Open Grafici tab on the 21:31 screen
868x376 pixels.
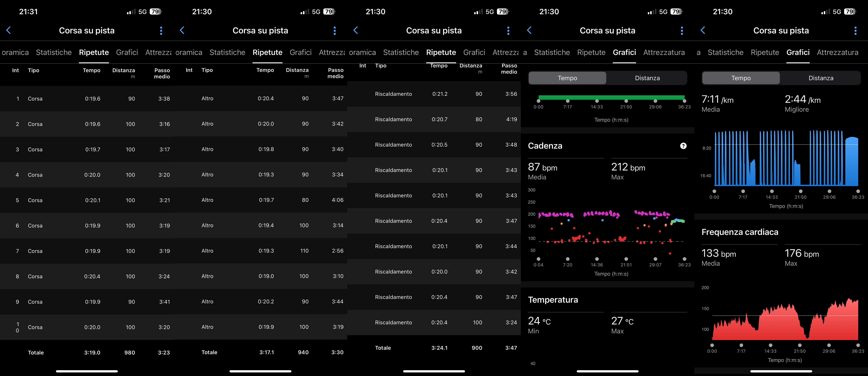[127, 52]
